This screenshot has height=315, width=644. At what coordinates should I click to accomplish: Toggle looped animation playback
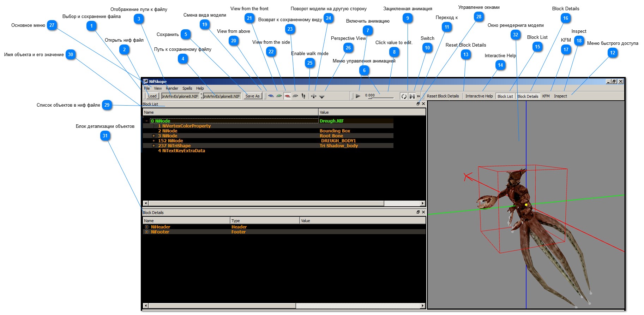(x=404, y=96)
